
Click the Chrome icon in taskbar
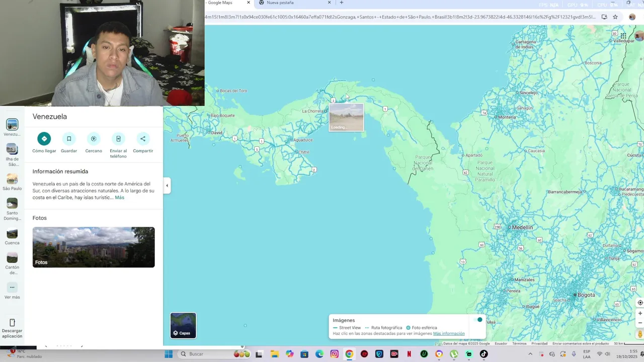(349, 354)
